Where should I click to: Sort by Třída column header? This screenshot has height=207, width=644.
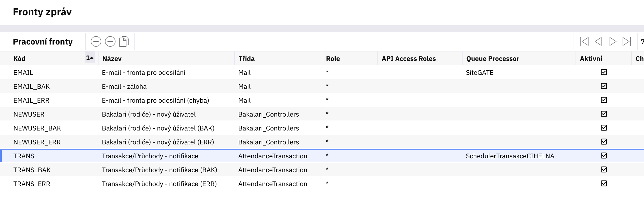(247, 59)
